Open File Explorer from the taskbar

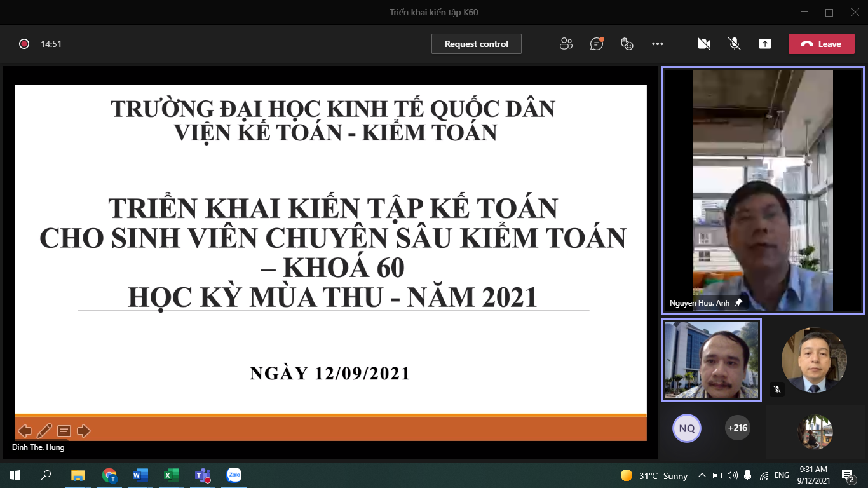pos(78,475)
